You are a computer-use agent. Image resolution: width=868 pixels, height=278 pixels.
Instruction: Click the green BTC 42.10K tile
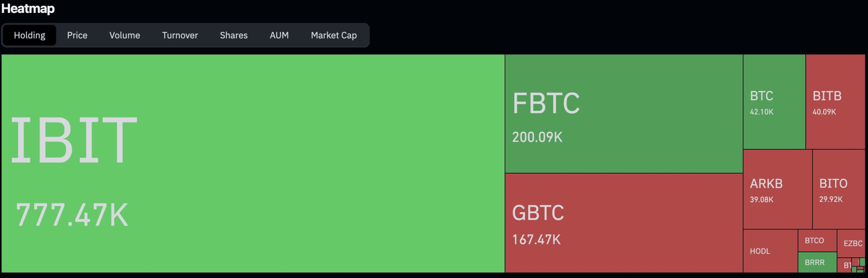pyautogui.click(x=774, y=102)
